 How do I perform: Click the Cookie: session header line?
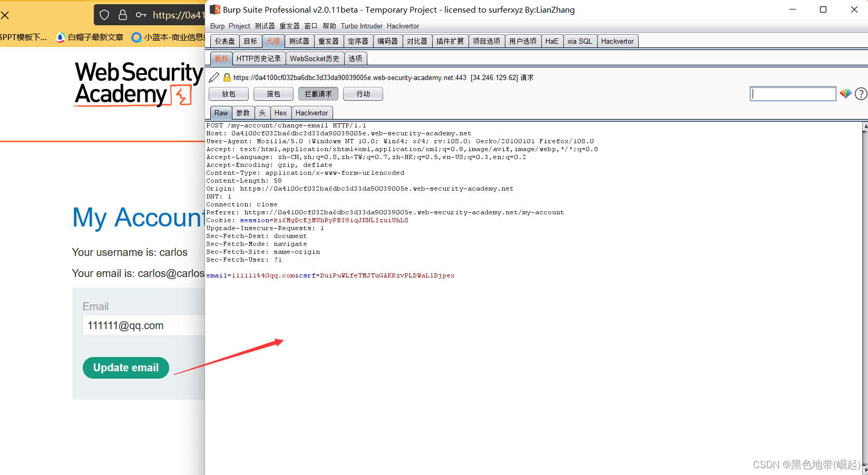[307, 220]
